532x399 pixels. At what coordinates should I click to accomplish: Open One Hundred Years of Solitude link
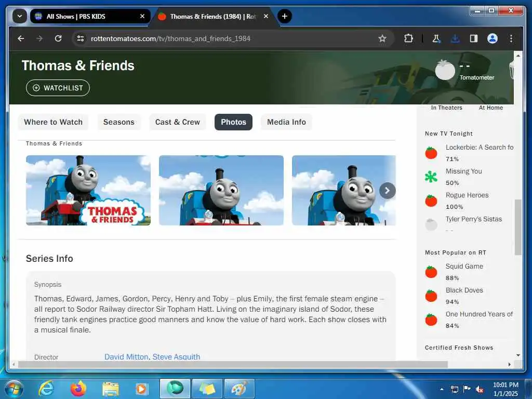coord(479,314)
